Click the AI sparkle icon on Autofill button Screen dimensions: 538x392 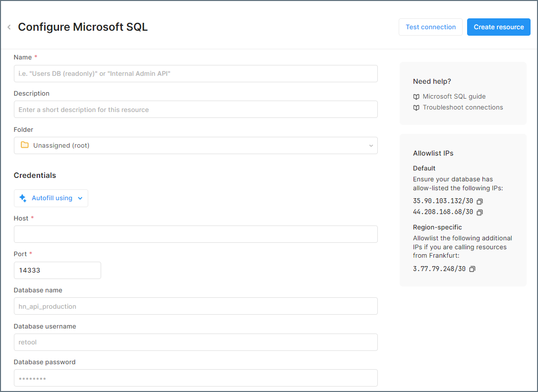(x=23, y=198)
